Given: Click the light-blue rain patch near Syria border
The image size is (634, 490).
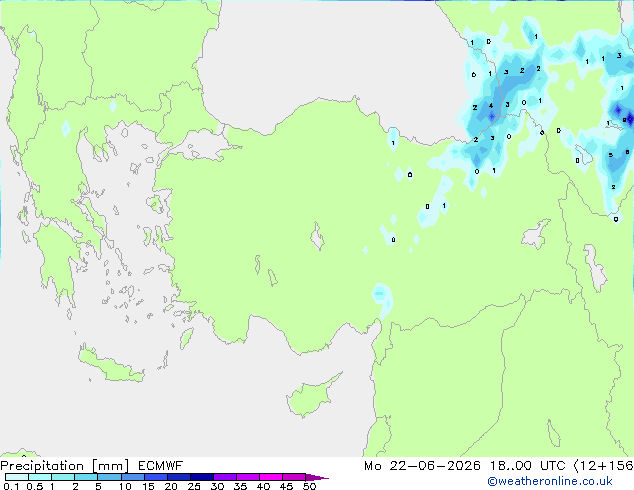Looking at the screenshot, I should 382,299.
